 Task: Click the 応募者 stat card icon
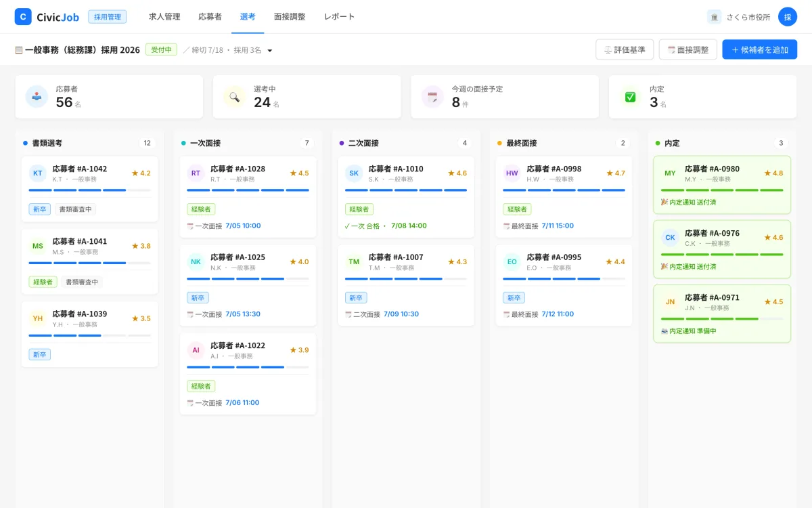pos(37,97)
